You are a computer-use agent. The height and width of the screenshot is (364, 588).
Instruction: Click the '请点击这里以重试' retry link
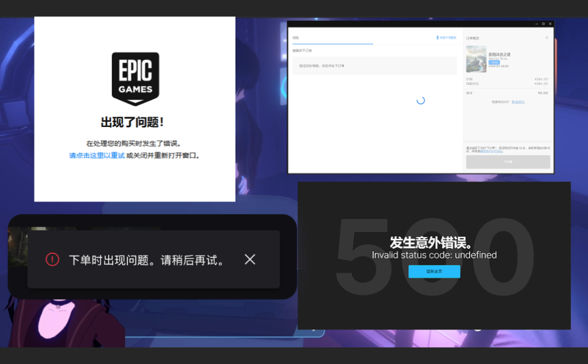coord(97,156)
